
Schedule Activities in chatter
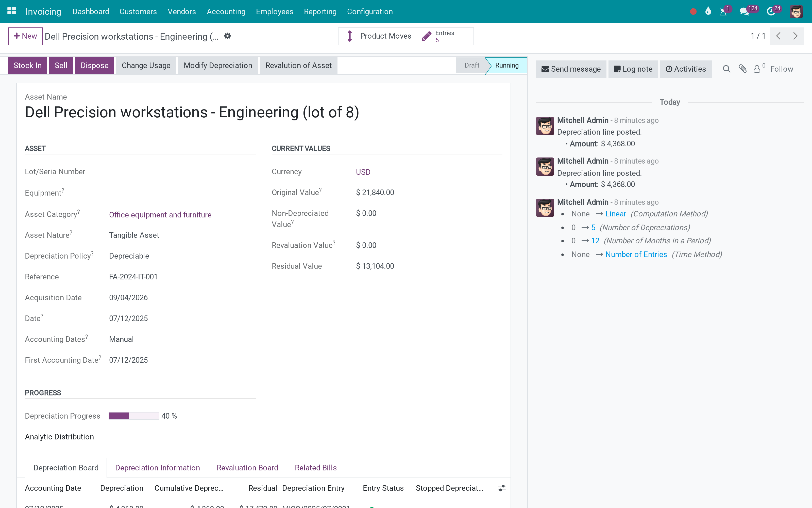click(x=686, y=69)
